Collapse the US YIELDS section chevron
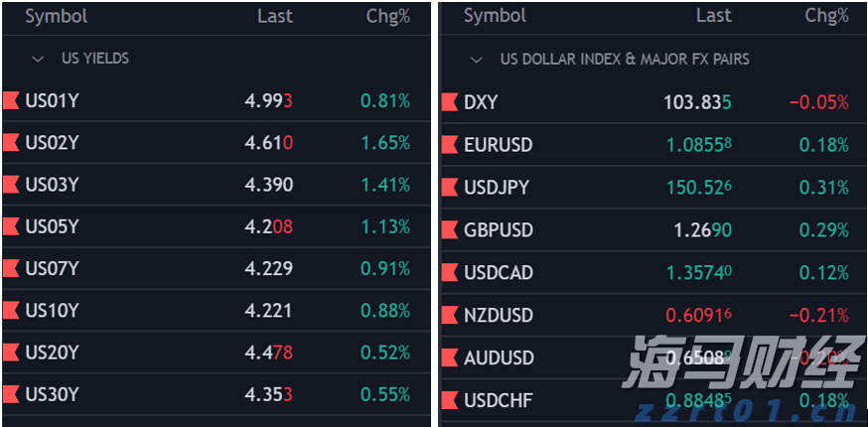The width and height of the screenshot is (868, 427). (38, 59)
